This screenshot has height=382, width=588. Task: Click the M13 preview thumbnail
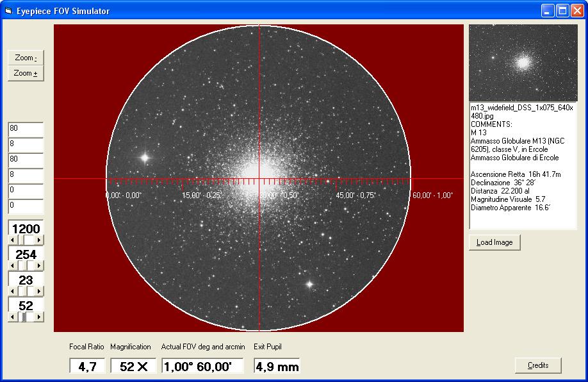523,63
